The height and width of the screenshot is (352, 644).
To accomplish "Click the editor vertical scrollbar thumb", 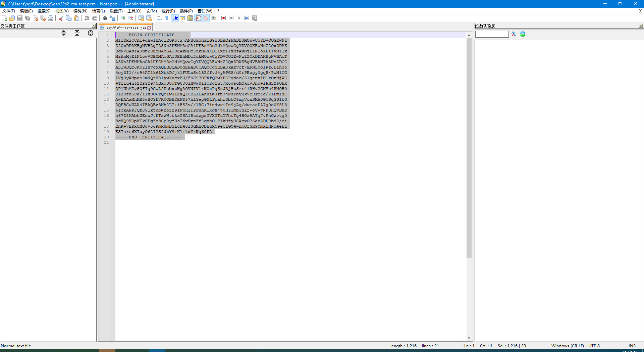I will (x=469, y=148).
